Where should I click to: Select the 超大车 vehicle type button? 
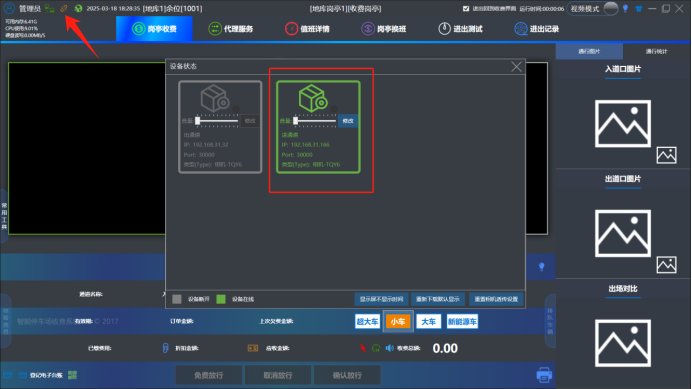tap(367, 321)
